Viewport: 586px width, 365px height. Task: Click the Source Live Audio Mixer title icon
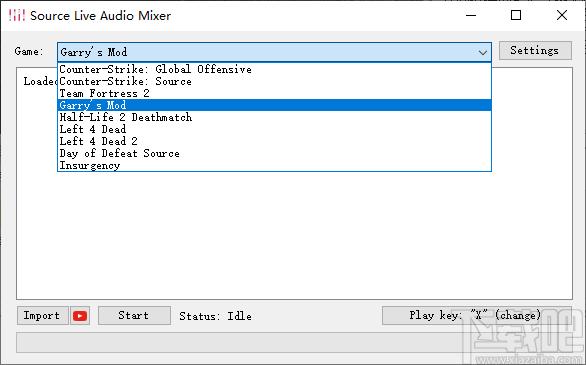click(17, 15)
